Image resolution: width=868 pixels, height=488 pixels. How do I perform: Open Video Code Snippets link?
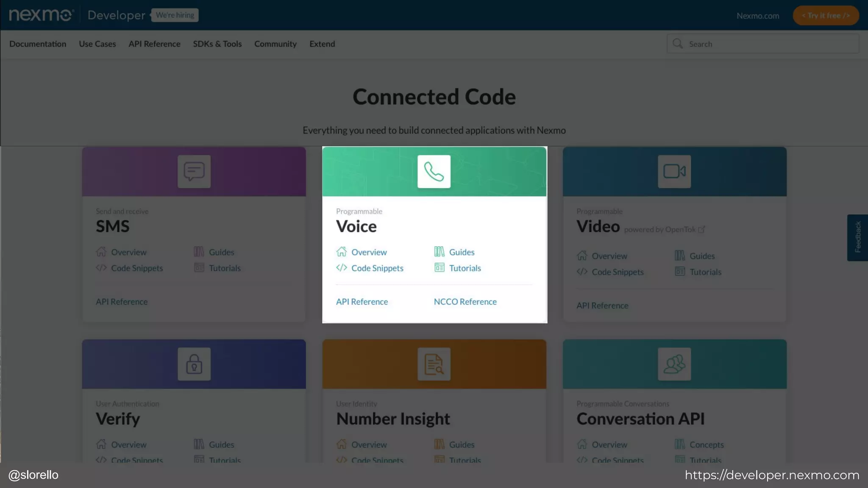(x=618, y=272)
